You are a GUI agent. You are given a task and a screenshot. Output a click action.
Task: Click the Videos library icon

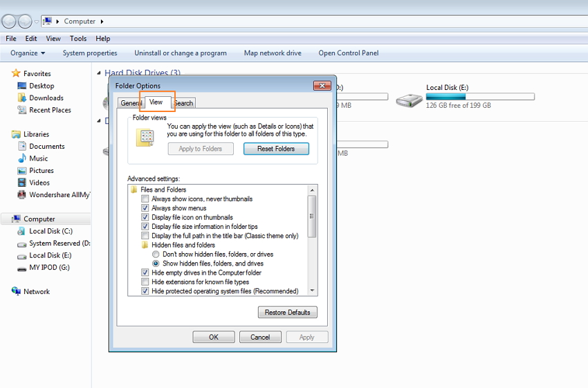pyautogui.click(x=22, y=183)
